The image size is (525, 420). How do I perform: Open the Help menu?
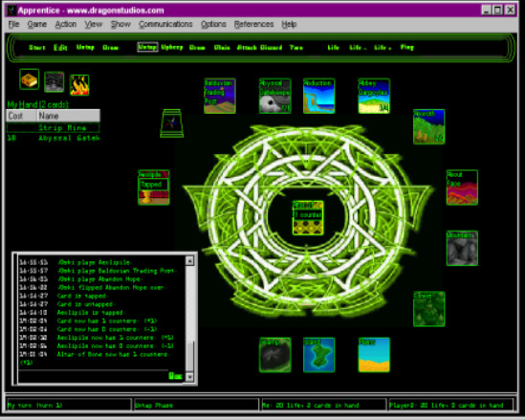pyautogui.click(x=289, y=24)
